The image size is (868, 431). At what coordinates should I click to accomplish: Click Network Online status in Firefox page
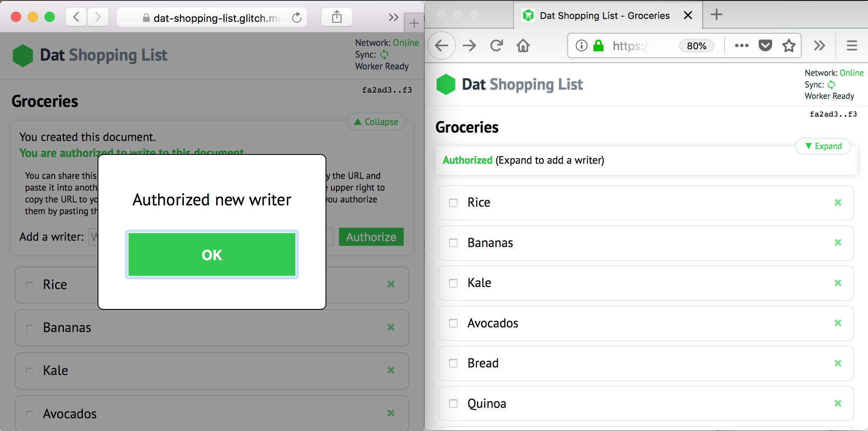point(834,73)
